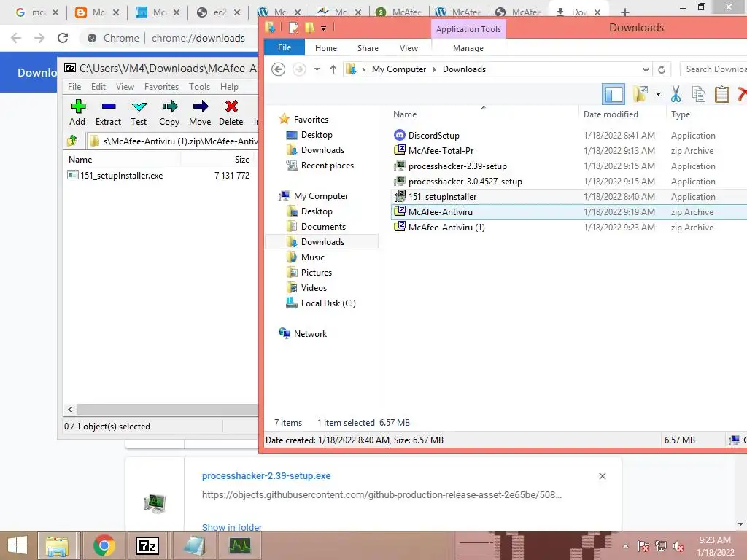Expand the address bar history dropdown

(646, 69)
